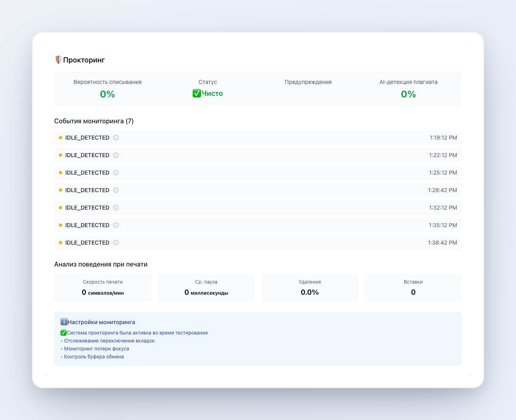The image size is (516, 420).
Task: Click the 0.0% deletions value
Action: [310, 292]
